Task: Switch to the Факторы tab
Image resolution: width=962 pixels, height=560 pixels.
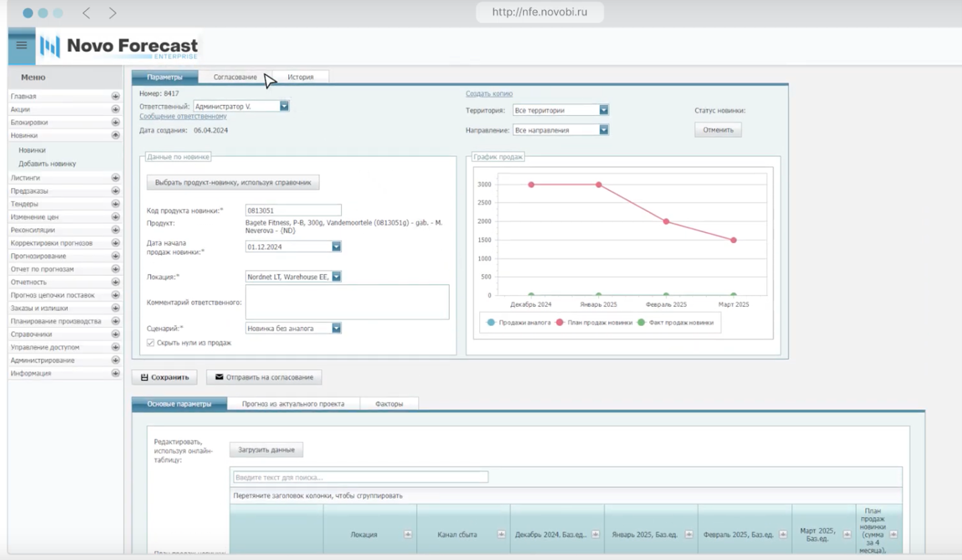Action: pos(389,404)
